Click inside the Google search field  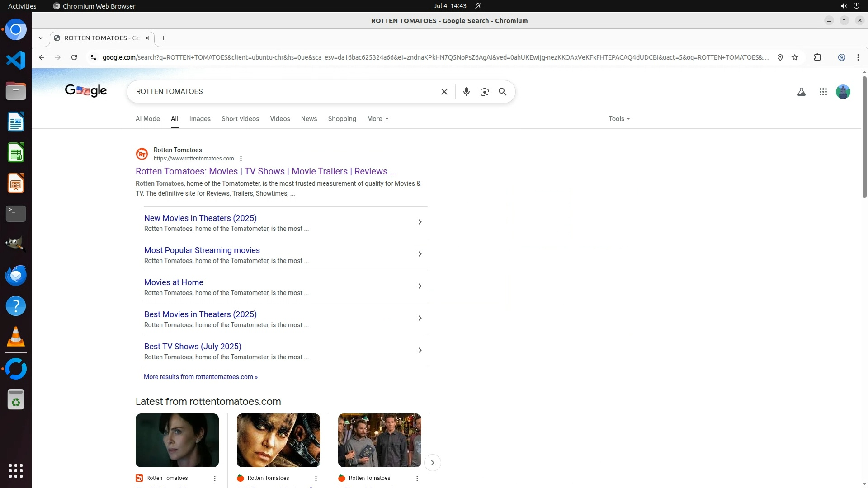(285, 92)
